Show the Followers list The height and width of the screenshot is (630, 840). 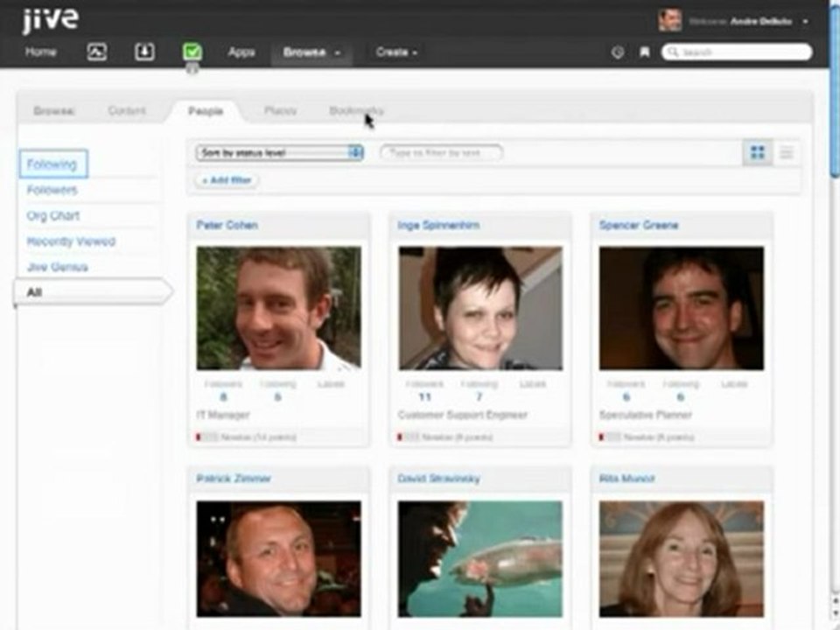point(52,190)
